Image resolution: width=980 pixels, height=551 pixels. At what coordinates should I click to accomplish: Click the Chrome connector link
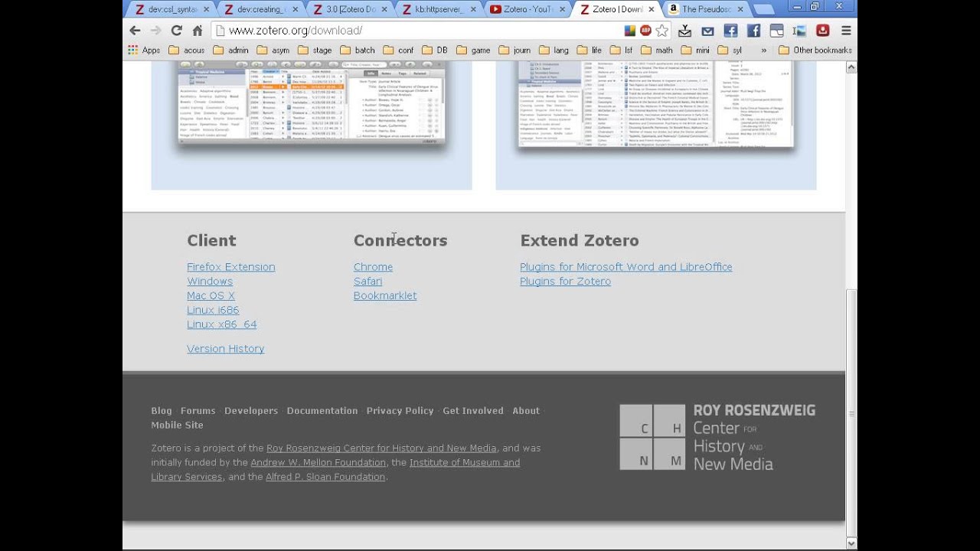coord(373,267)
